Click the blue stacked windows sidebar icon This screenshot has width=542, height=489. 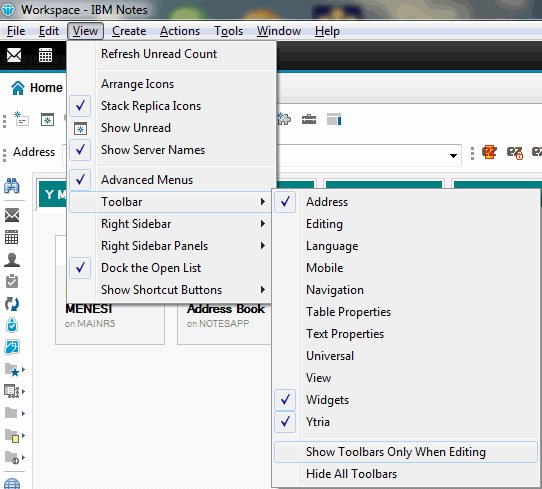(x=12, y=347)
